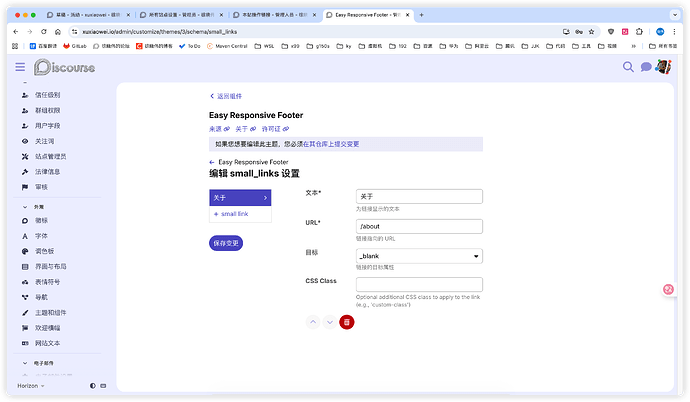690x402 pixels.
Task: Click the user avatar in header
Action: click(663, 67)
